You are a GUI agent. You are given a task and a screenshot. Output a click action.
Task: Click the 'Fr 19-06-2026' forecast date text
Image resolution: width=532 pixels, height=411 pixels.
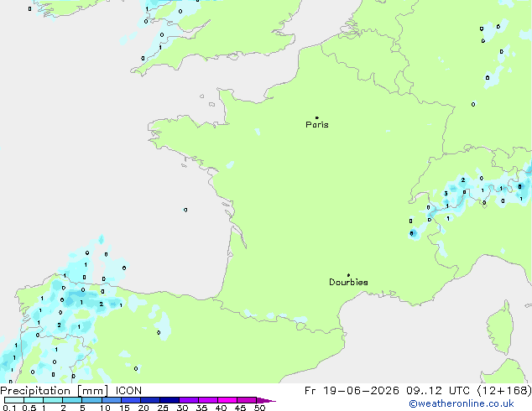coord(352,391)
